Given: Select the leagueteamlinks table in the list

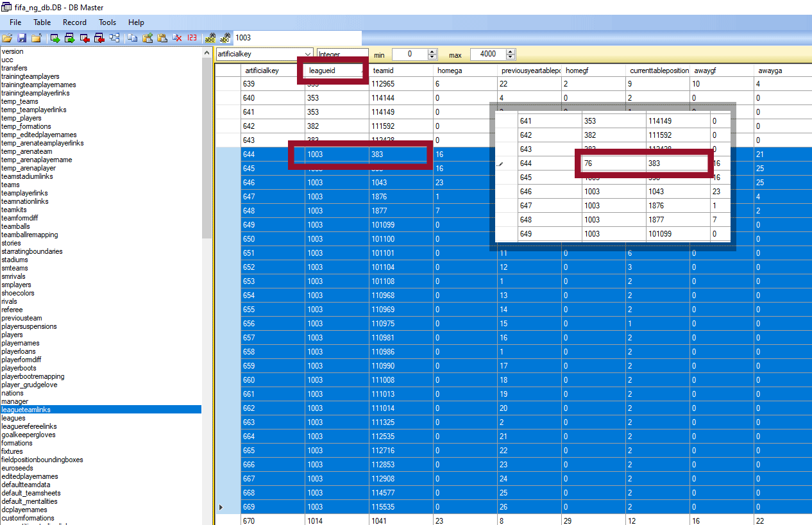Looking at the screenshot, I should click(101, 410).
